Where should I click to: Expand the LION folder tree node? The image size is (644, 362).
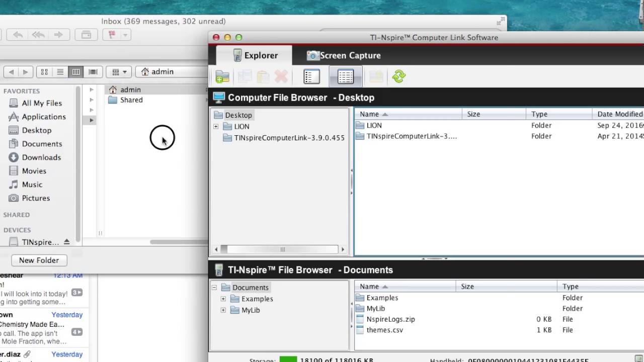216,127
